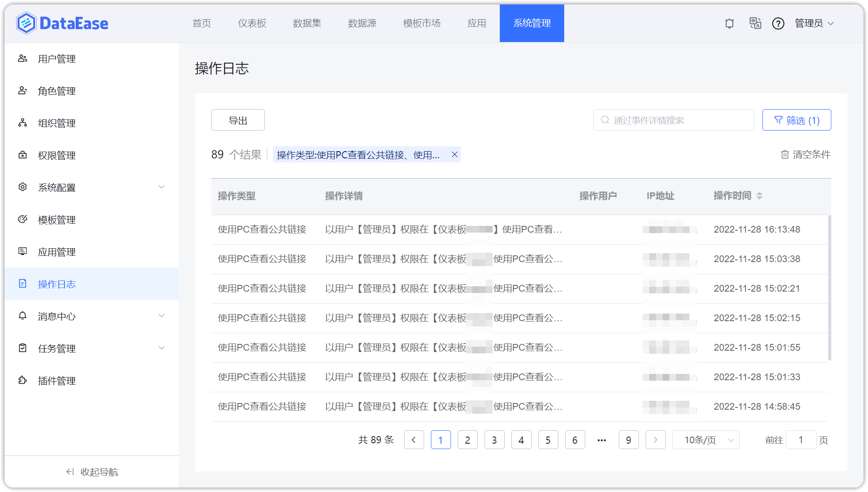Open the 数据集 tab
868x492 pixels.
(x=307, y=23)
